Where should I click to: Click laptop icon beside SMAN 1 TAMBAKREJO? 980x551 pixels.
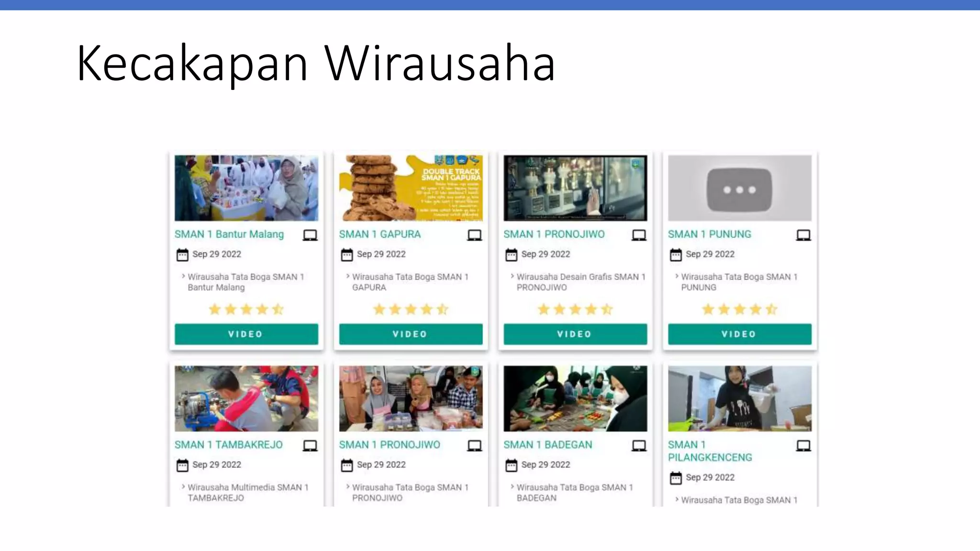[x=310, y=445]
